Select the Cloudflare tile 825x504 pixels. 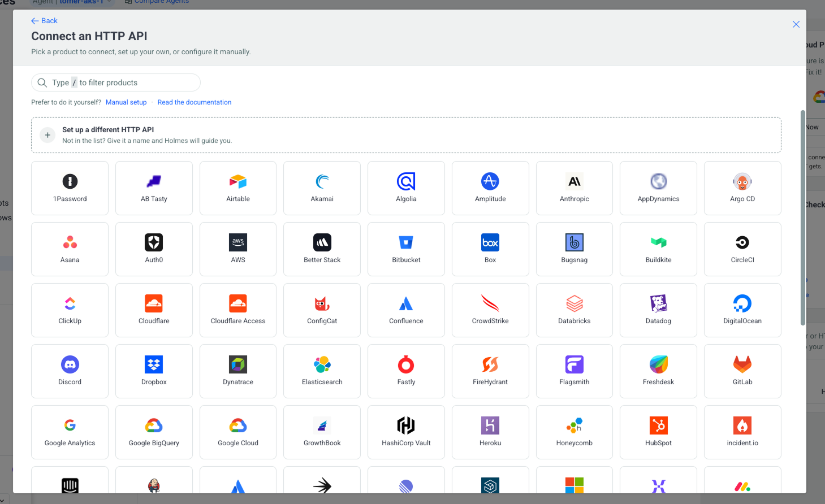154,310
